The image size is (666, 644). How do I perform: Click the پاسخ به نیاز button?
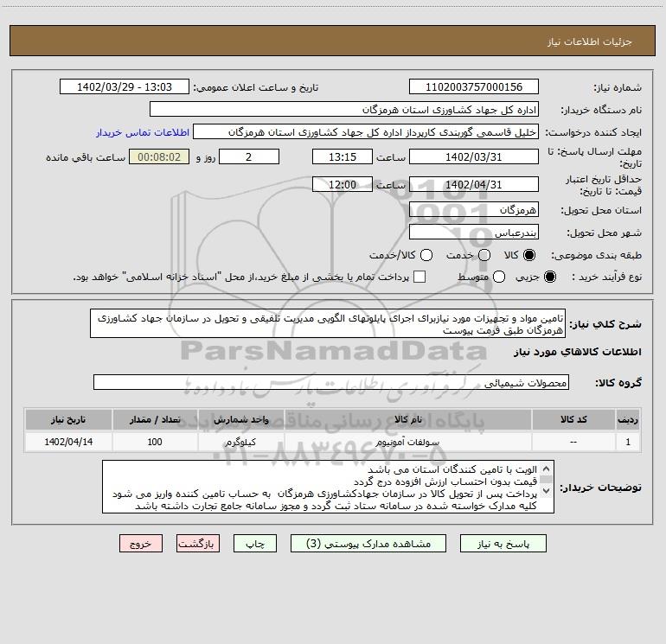tap(503, 544)
